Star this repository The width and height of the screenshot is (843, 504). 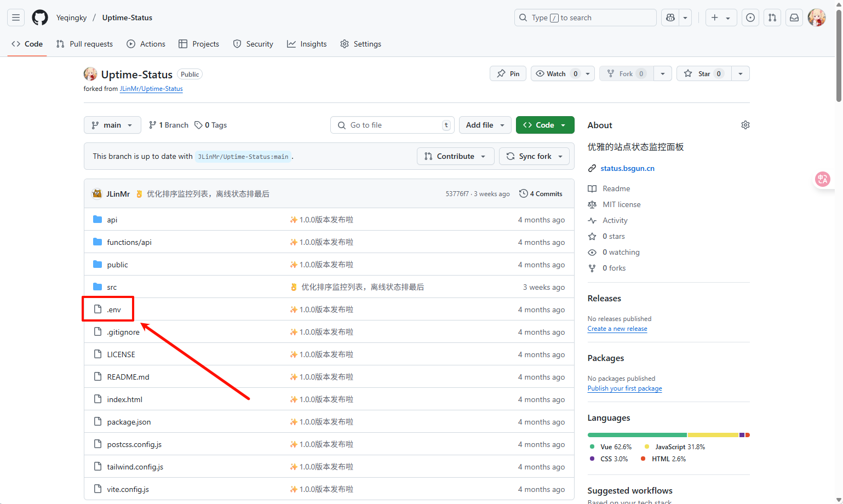pyautogui.click(x=703, y=73)
